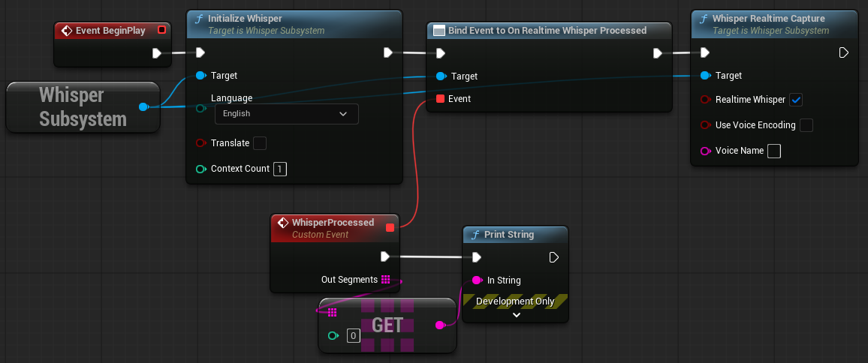Click the Context Count input pin
The width and height of the screenshot is (868, 363).
200,169
